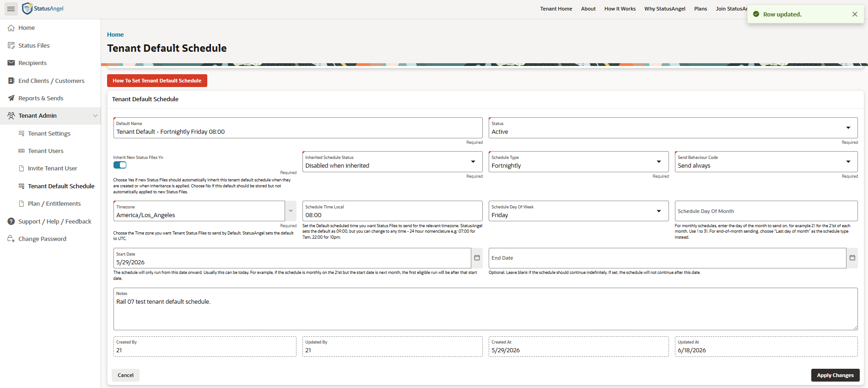The width and height of the screenshot is (868, 388).
Task: Open About in top navigation
Action: pos(588,9)
